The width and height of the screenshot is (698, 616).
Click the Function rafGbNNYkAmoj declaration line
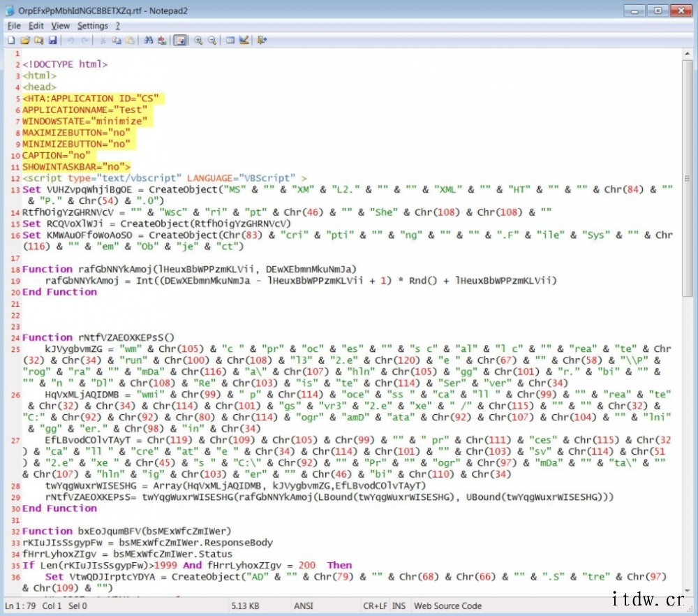coord(190,269)
